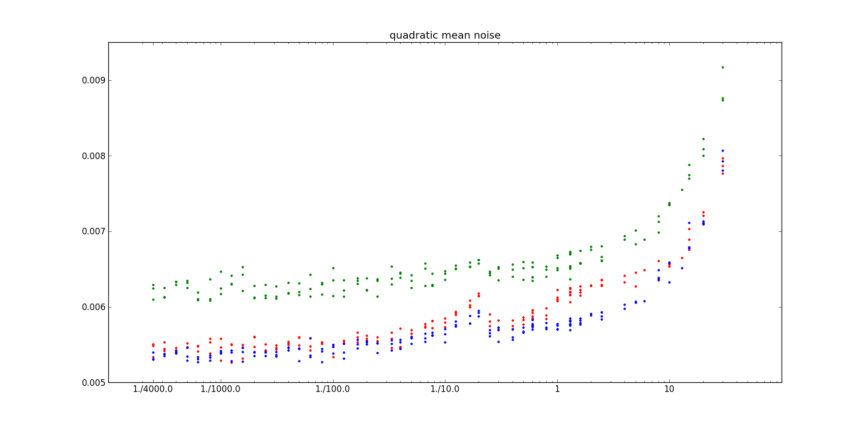Click the plot title 'quadratic mean noise'

[x=445, y=36]
